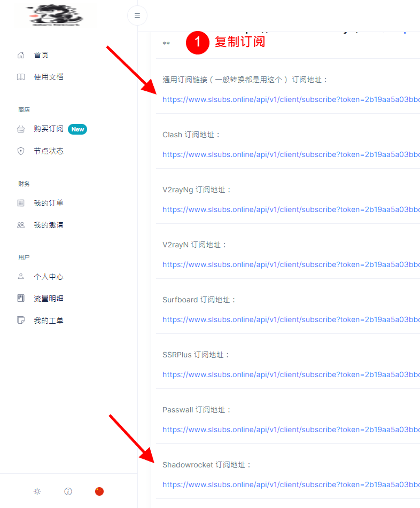
Task: Click the info circle icon at bottom
Action: pyautogui.click(x=68, y=491)
